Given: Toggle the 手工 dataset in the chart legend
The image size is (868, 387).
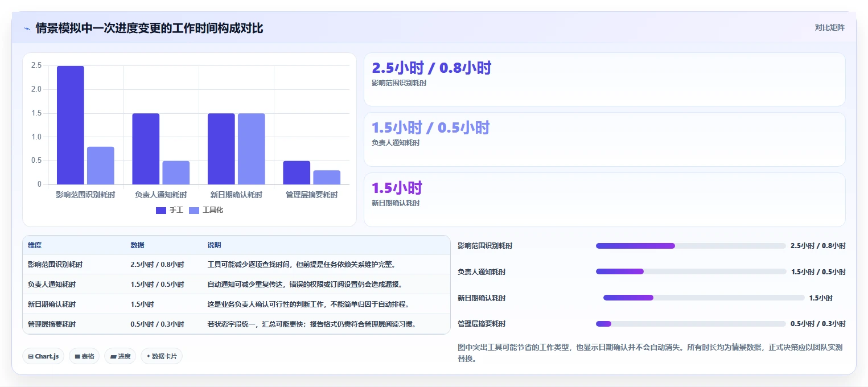Looking at the screenshot, I should 170,211.
